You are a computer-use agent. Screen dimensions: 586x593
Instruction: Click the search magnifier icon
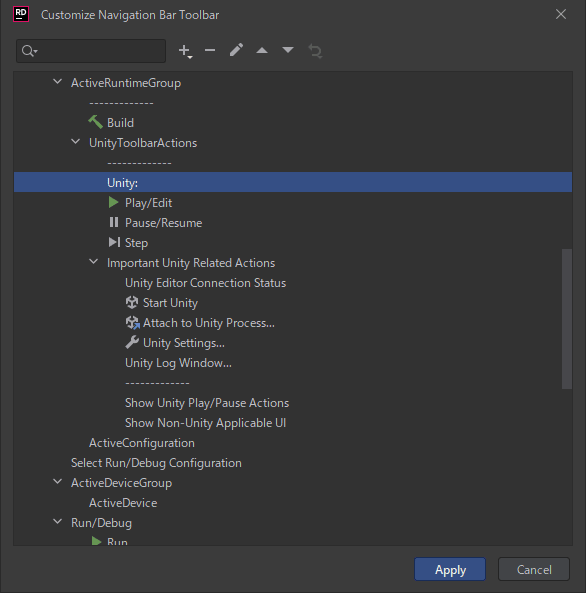point(29,51)
